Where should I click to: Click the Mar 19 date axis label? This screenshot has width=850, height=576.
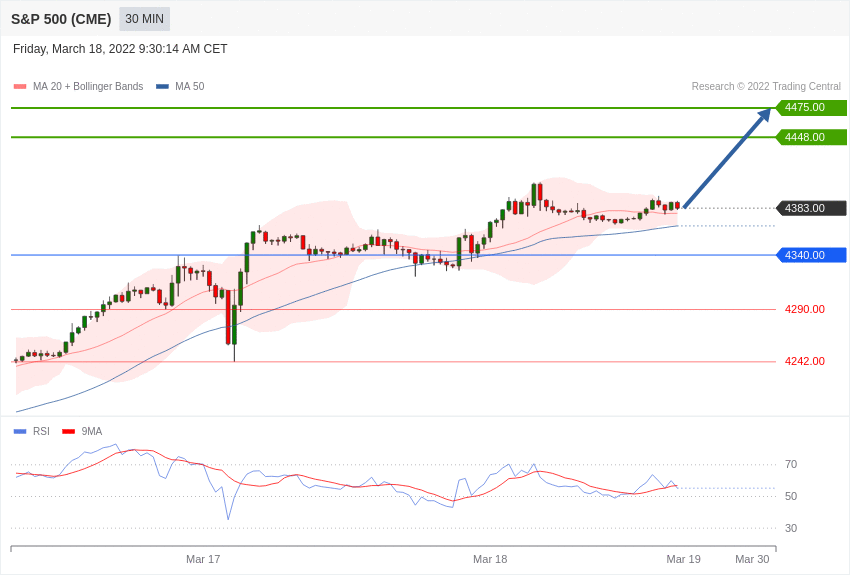point(684,559)
